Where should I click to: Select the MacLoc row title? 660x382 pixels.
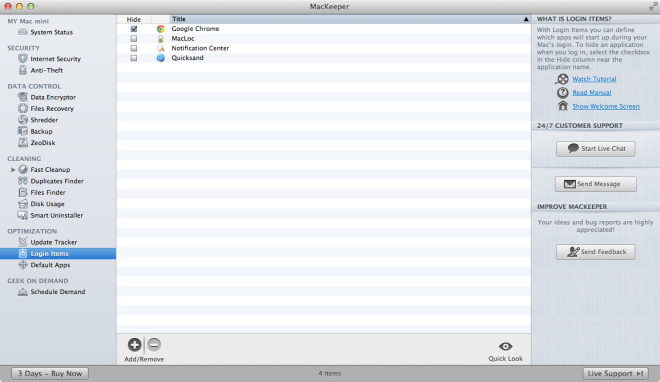pyautogui.click(x=183, y=39)
